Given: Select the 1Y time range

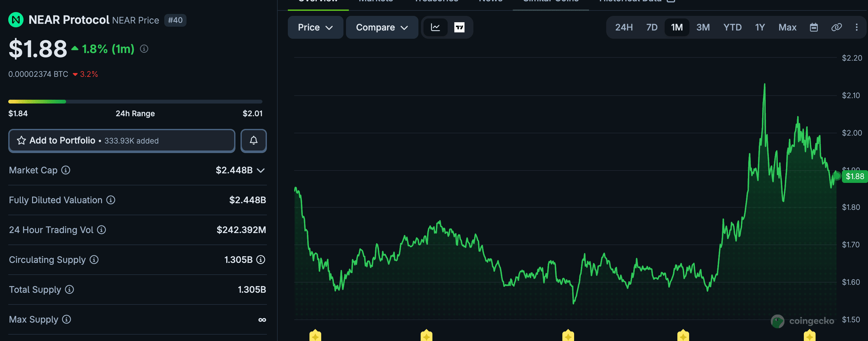Looking at the screenshot, I should [x=760, y=27].
